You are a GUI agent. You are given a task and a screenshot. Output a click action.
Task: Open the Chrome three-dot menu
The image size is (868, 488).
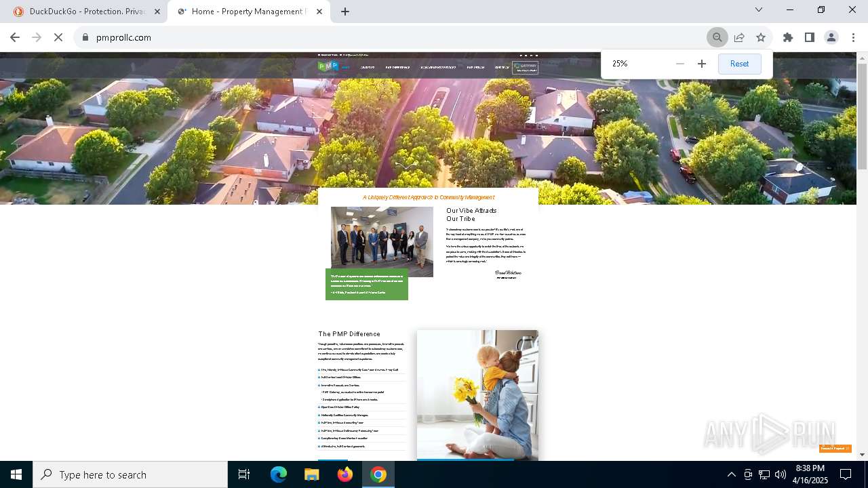(853, 37)
